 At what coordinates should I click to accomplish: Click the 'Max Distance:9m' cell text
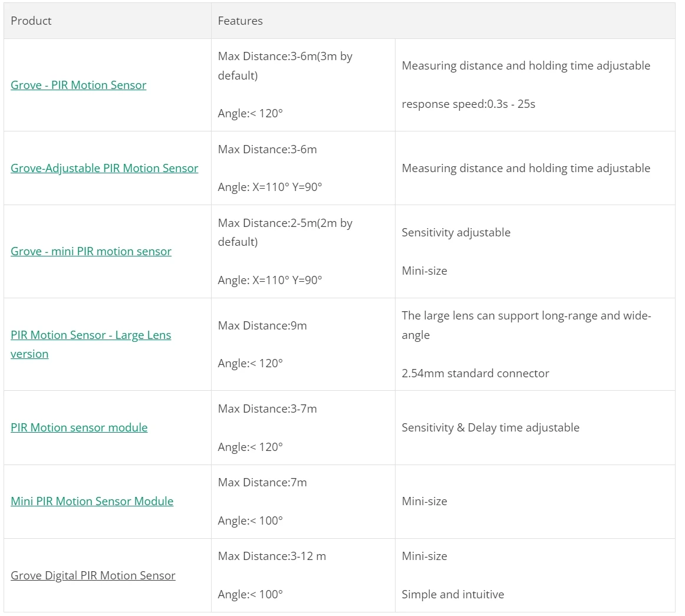coord(262,325)
